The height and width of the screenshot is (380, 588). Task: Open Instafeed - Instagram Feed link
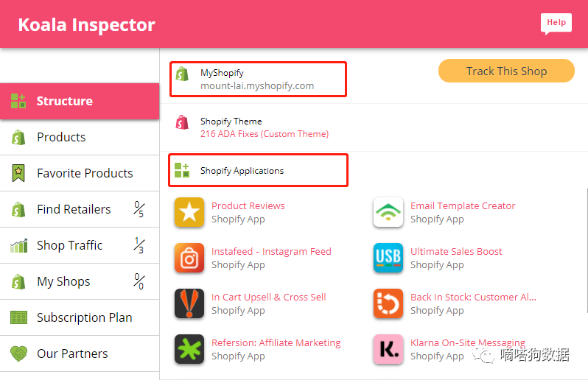point(271,251)
